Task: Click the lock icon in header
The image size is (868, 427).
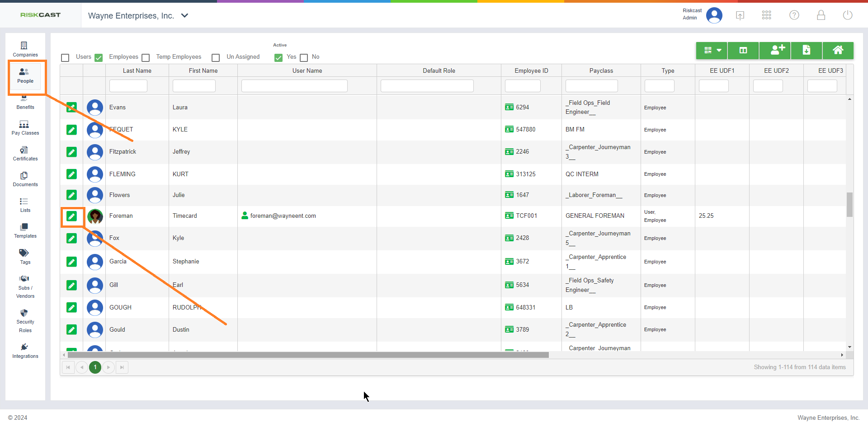Action: pyautogui.click(x=821, y=15)
